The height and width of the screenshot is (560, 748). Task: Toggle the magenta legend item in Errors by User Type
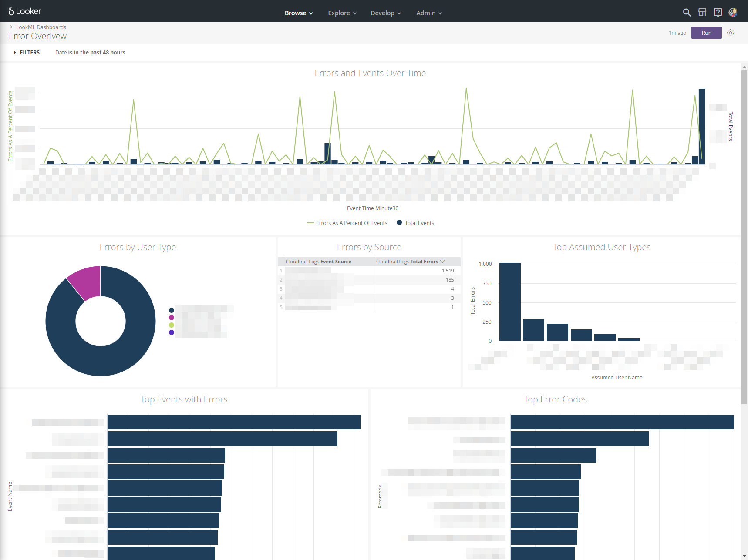click(x=171, y=318)
